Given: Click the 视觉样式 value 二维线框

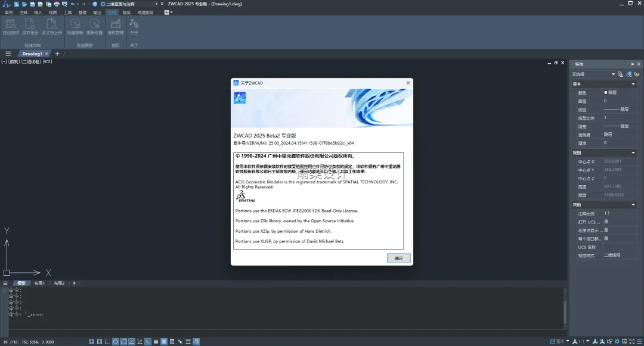Looking at the screenshot, I should pyautogui.click(x=612, y=255).
